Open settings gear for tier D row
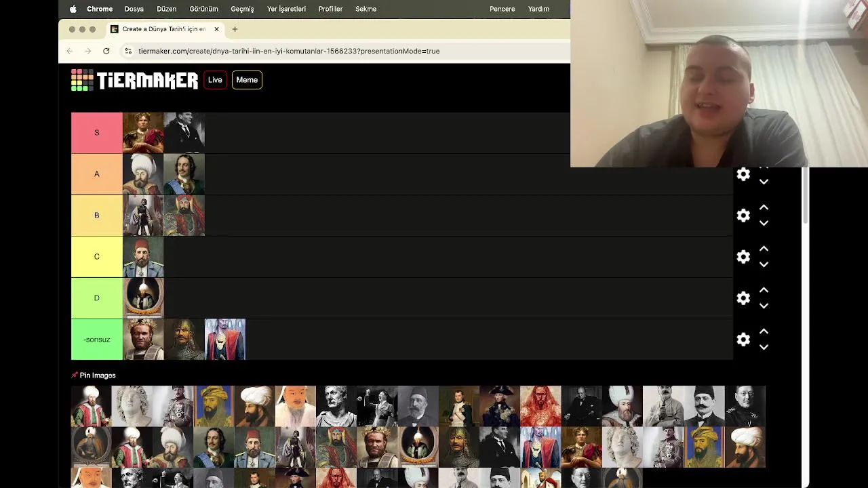 coord(743,298)
